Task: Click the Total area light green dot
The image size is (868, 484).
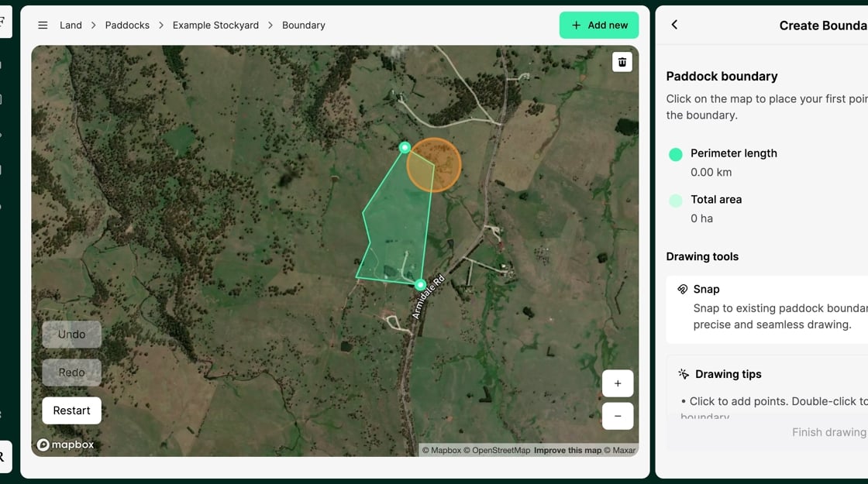Action: 675,201
